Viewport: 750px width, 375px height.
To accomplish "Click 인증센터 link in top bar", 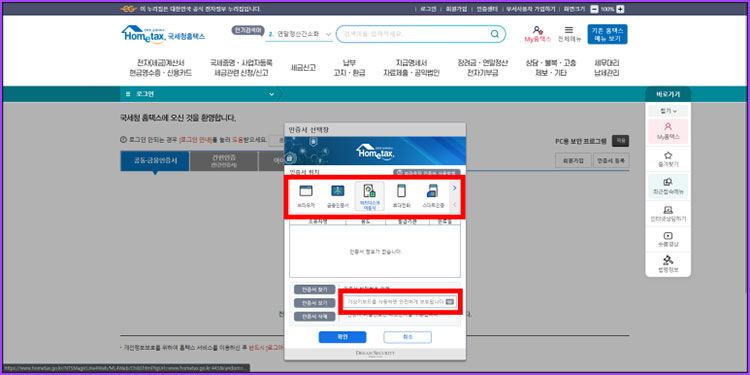I will (486, 9).
